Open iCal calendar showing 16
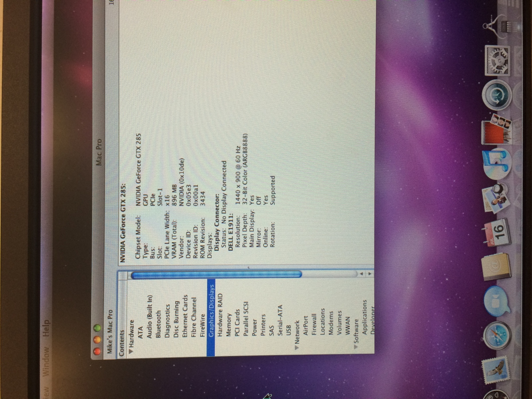Image resolution: width=532 pixels, height=399 pixels. (x=496, y=233)
